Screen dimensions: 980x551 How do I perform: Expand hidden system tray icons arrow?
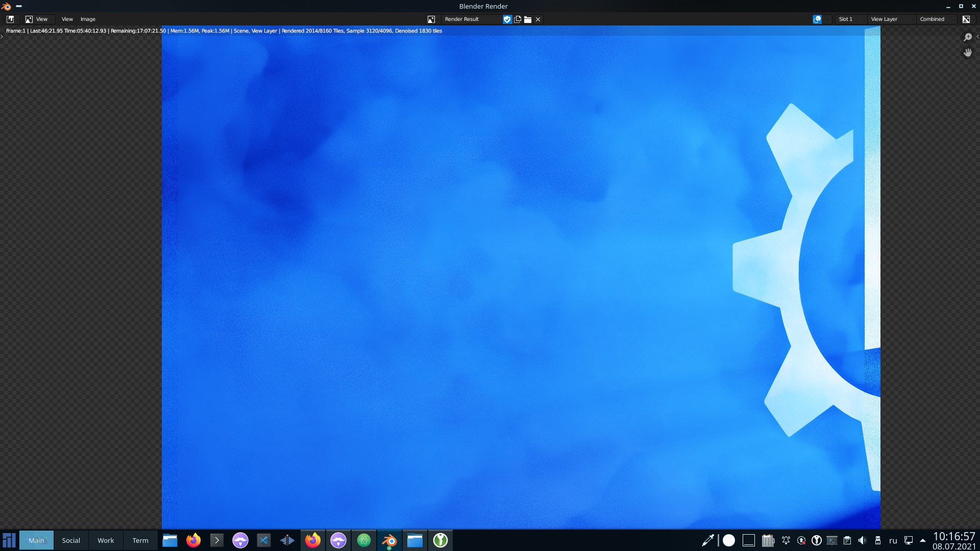point(923,540)
